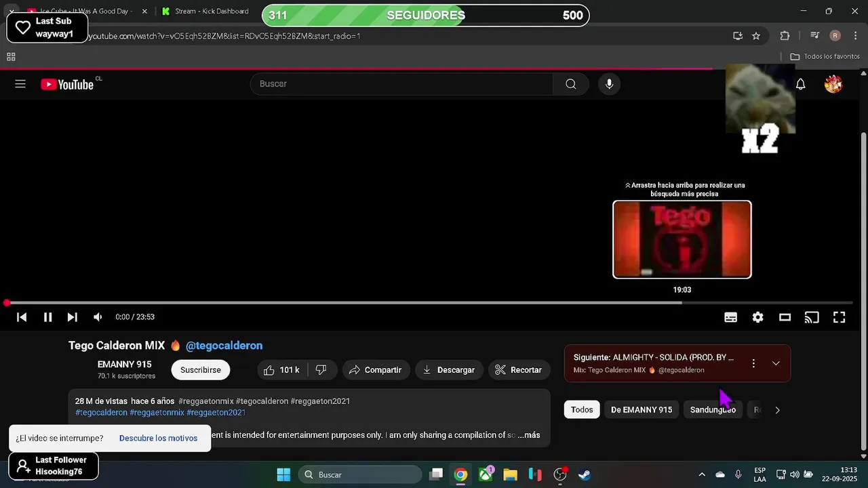Viewport: 868px width, 488px height.
Task: Skip to next video in player
Action: click(x=73, y=317)
